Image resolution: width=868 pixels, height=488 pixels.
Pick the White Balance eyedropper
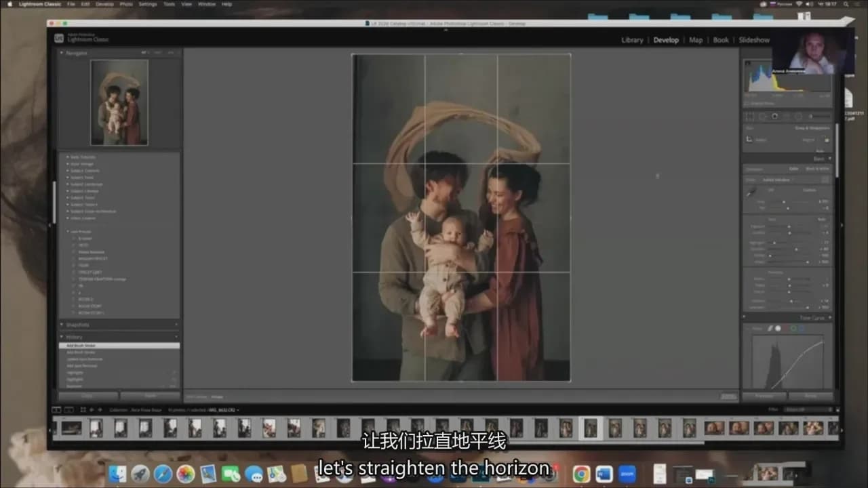751,192
